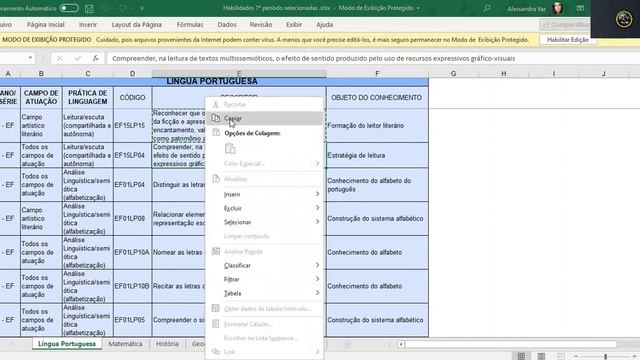
Task: Click the Alessandra Vaz account picture
Action: [558, 8]
